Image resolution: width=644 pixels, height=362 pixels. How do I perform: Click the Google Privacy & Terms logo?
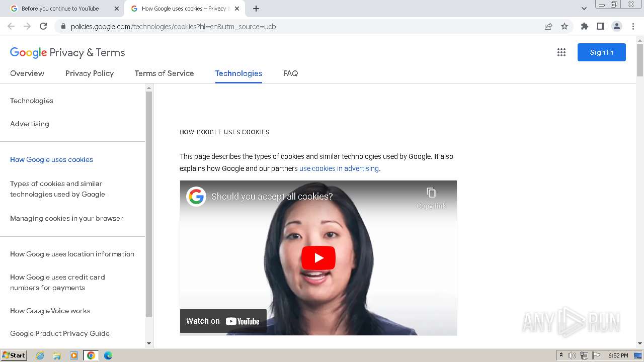(67, 53)
